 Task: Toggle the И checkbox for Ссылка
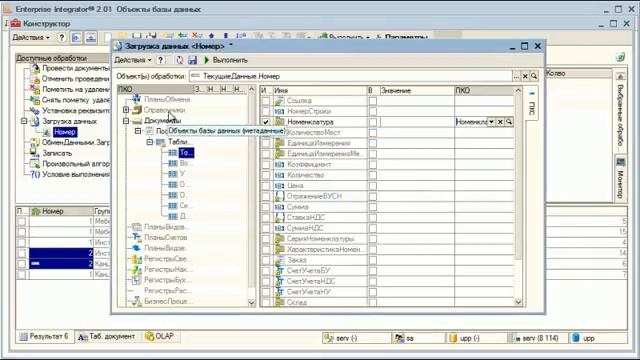coord(266,101)
